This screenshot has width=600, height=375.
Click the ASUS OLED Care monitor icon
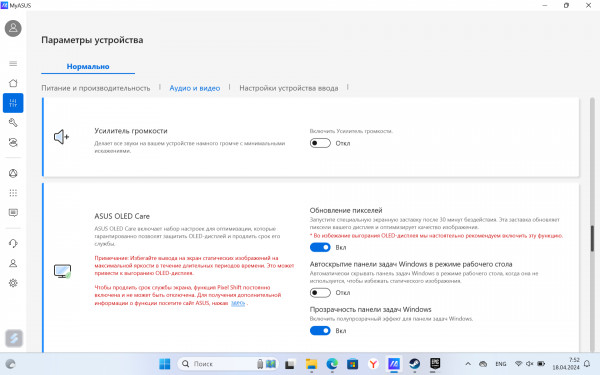pos(62,271)
